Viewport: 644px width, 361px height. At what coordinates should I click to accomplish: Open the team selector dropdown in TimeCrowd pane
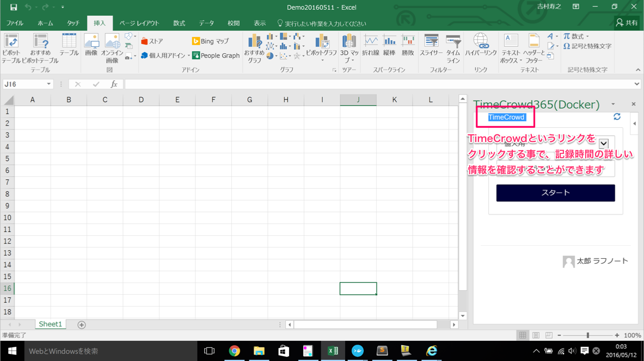coord(603,144)
